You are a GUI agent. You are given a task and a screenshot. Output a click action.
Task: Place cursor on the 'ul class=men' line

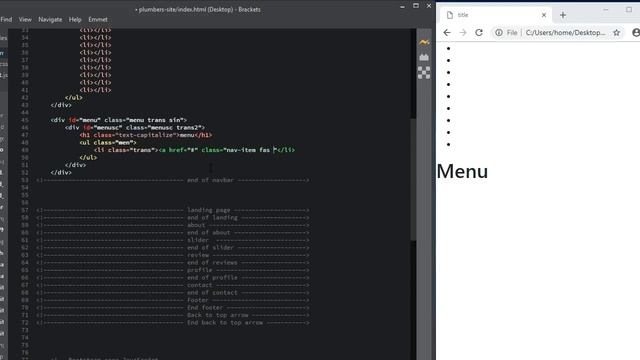108,142
